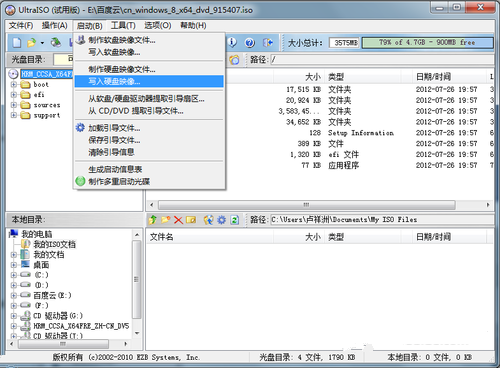
Task: Click the red X delete icon
Action: click(x=178, y=220)
